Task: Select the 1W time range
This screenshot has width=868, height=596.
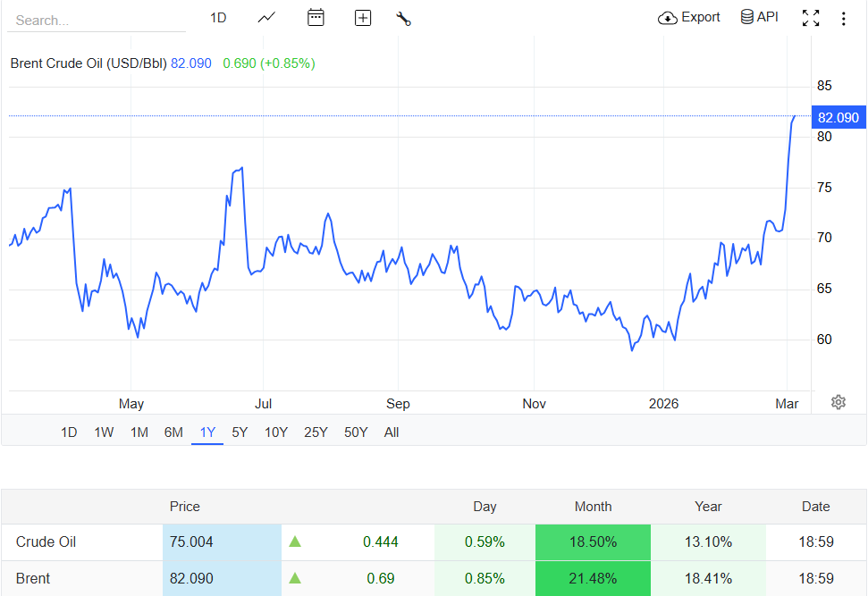Action: (x=104, y=432)
